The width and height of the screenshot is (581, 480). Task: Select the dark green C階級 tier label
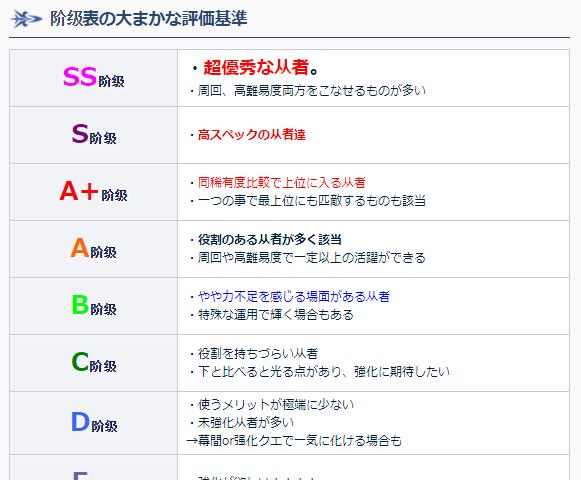click(94, 363)
